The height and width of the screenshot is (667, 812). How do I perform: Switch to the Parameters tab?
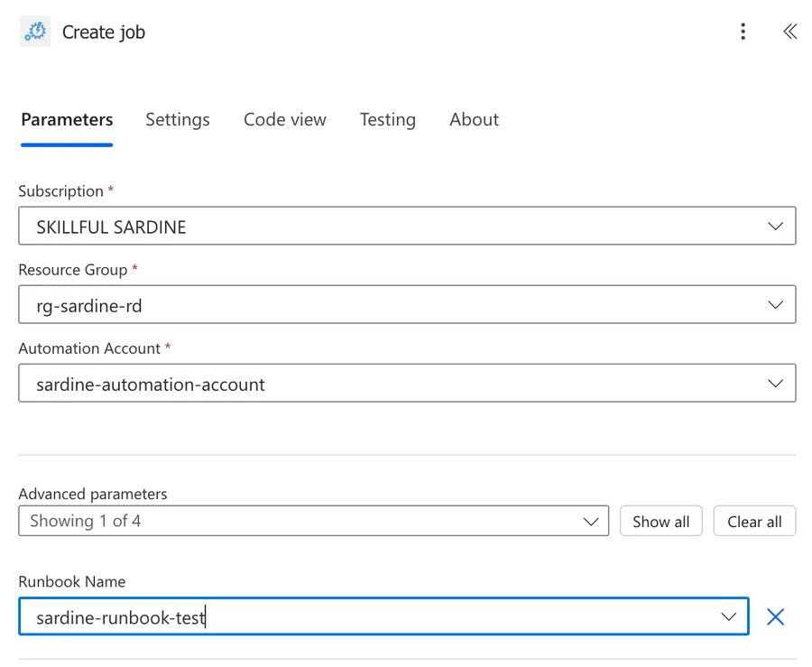tap(67, 119)
